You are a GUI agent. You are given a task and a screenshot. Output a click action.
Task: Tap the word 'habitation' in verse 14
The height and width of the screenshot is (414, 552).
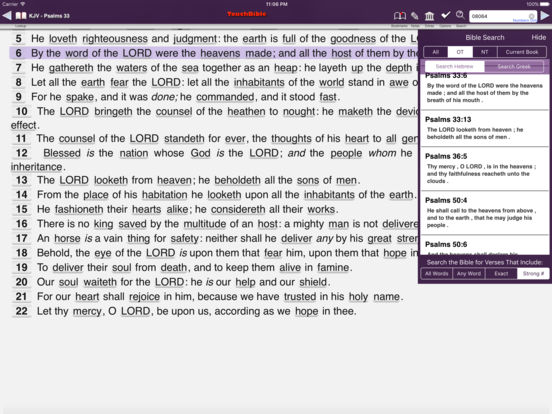pyautogui.click(x=164, y=195)
